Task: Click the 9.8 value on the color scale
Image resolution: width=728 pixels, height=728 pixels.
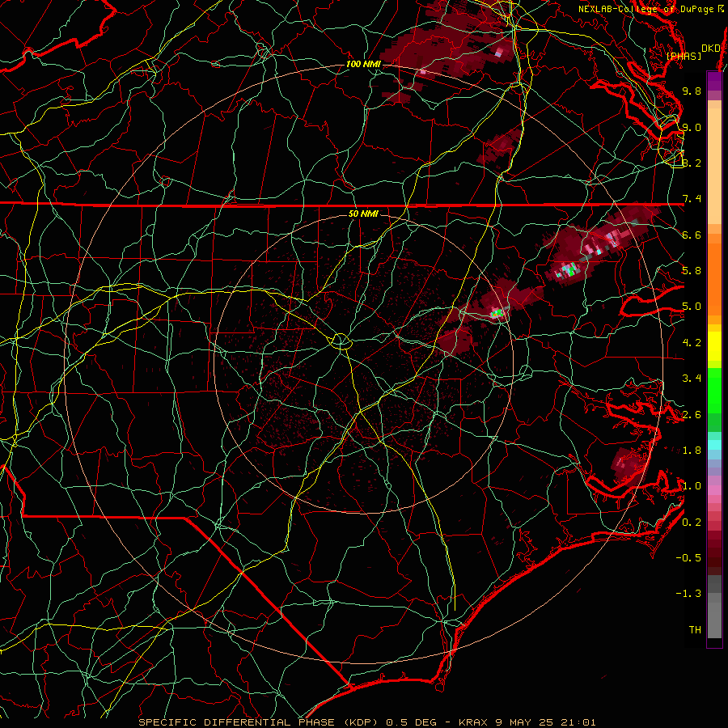Action: [692, 91]
